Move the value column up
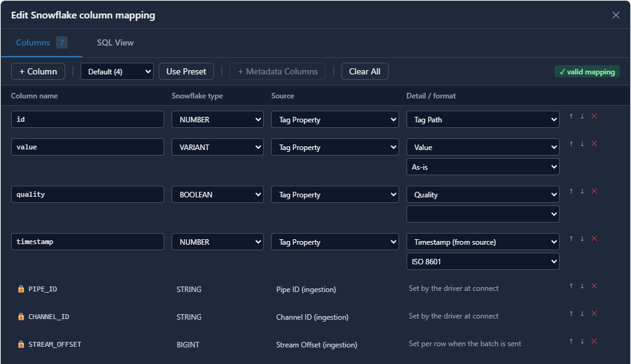The width and height of the screenshot is (631, 364). point(571,144)
